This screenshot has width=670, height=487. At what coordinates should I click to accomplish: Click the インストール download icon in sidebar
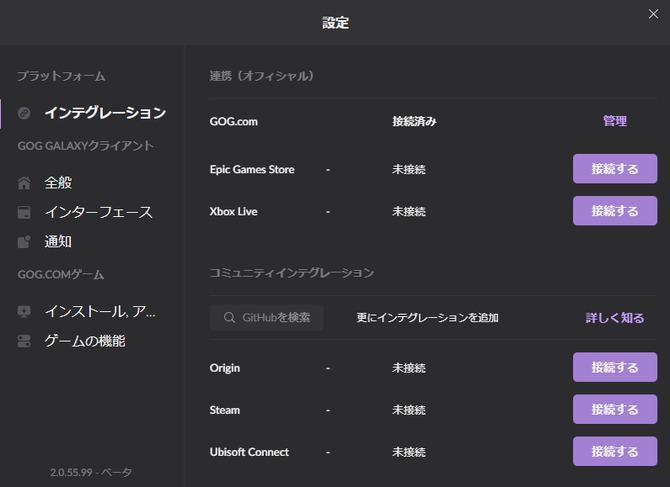pos(24,311)
